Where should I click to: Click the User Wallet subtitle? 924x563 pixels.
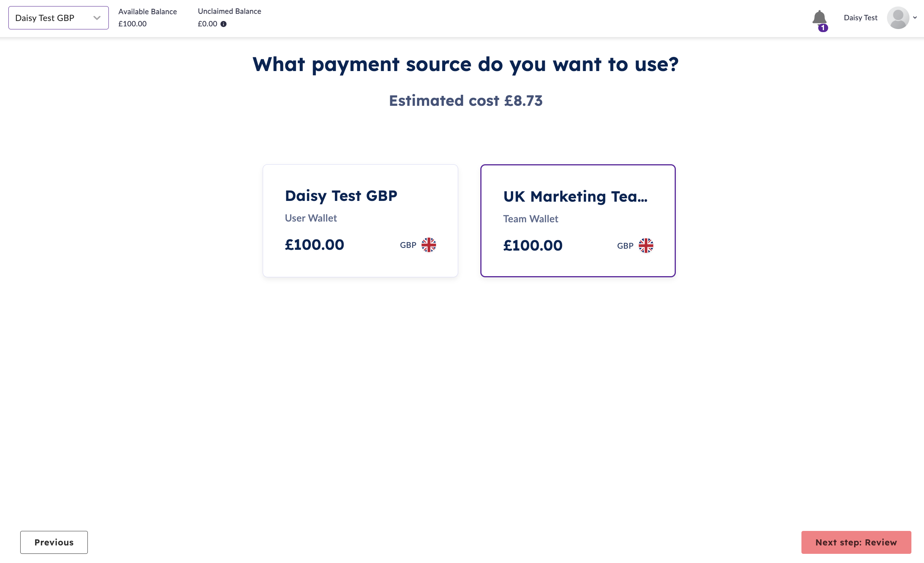(x=311, y=218)
